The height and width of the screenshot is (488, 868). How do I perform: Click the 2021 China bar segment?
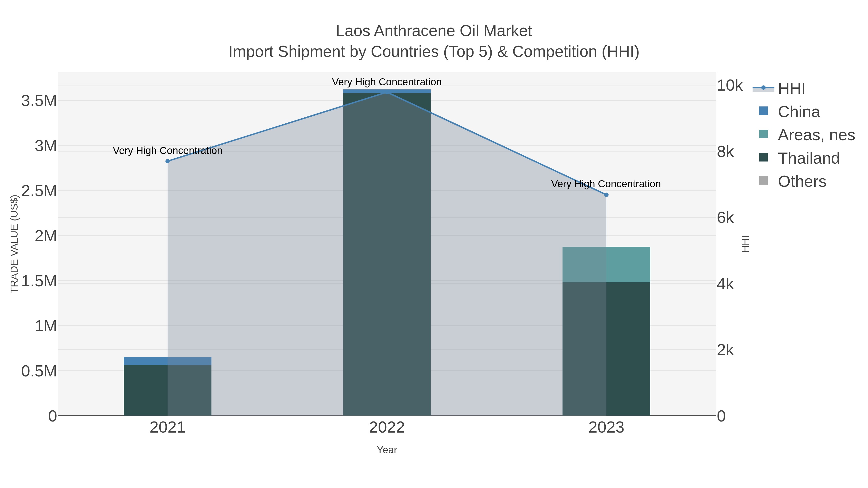pos(168,361)
